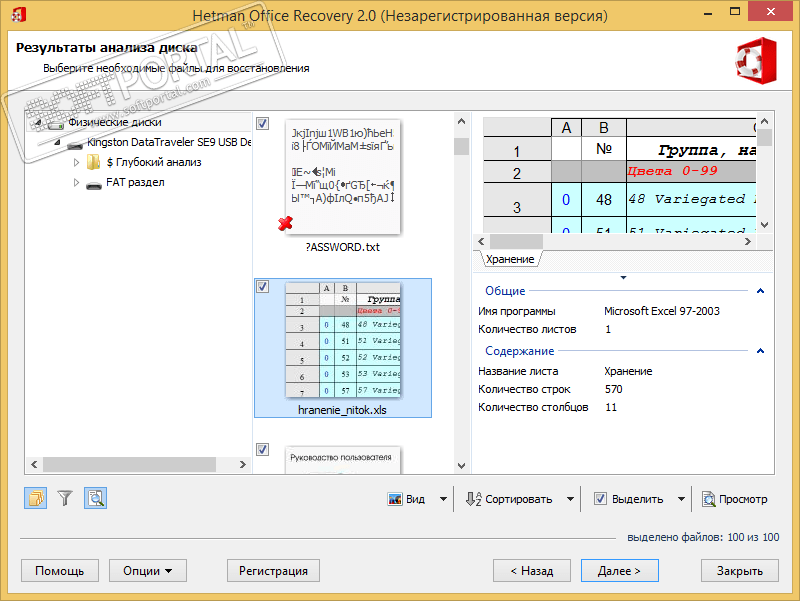This screenshot has width=800, height=601.
Task: Click the Hetman app icon in title bar
Action: (x=18, y=15)
